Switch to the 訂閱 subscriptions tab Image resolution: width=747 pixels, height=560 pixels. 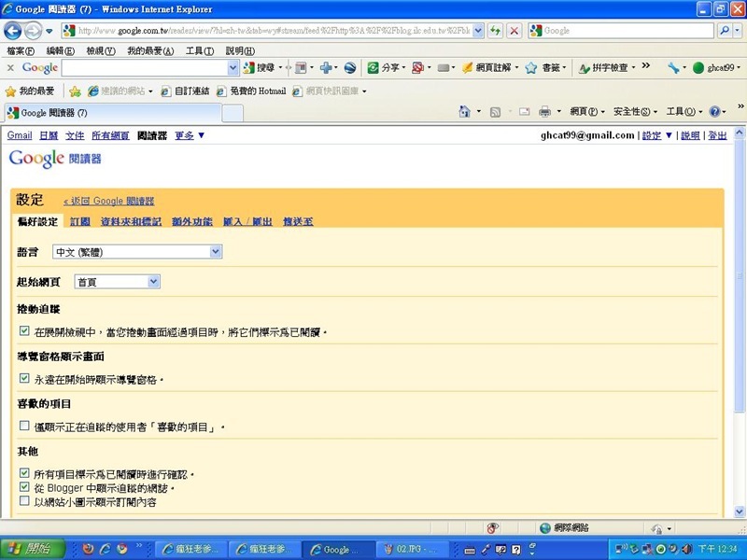pyautogui.click(x=80, y=222)
